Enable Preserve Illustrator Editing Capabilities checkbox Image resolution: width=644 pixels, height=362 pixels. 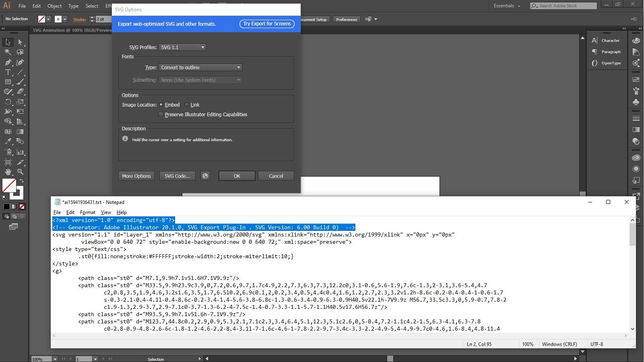pos(161,114)
